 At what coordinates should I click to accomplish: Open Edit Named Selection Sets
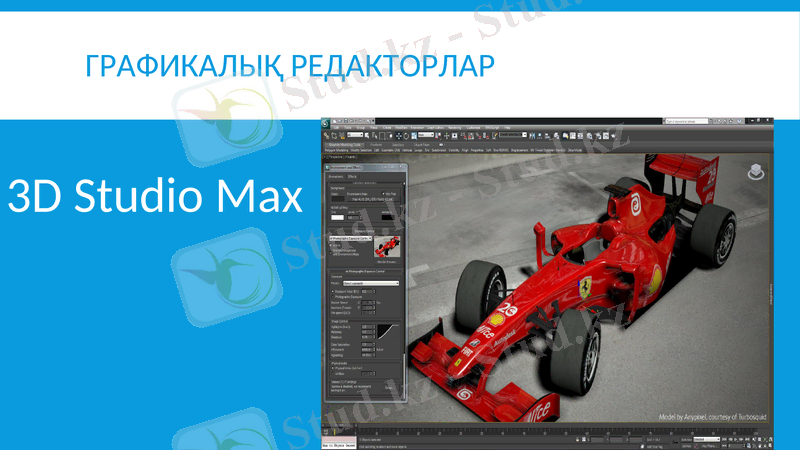[494, 136]
